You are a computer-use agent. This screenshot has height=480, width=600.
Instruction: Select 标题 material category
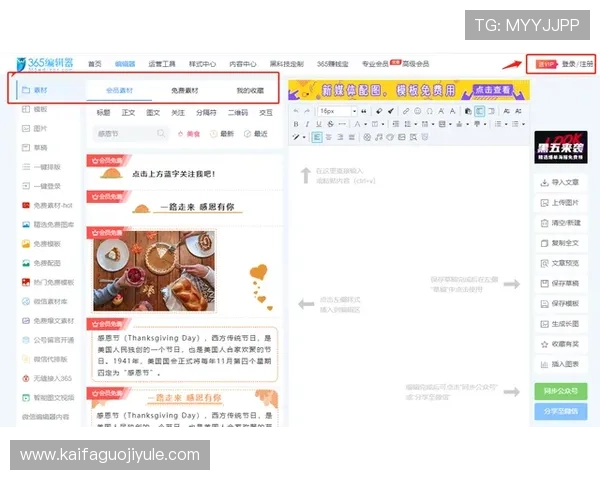pos(103,113)
